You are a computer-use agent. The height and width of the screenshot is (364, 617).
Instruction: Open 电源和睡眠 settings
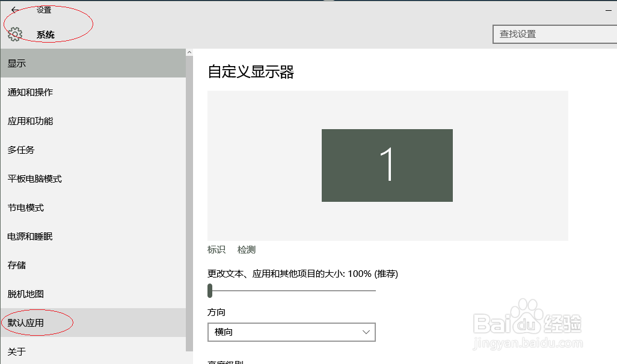(x=93, y=236)
